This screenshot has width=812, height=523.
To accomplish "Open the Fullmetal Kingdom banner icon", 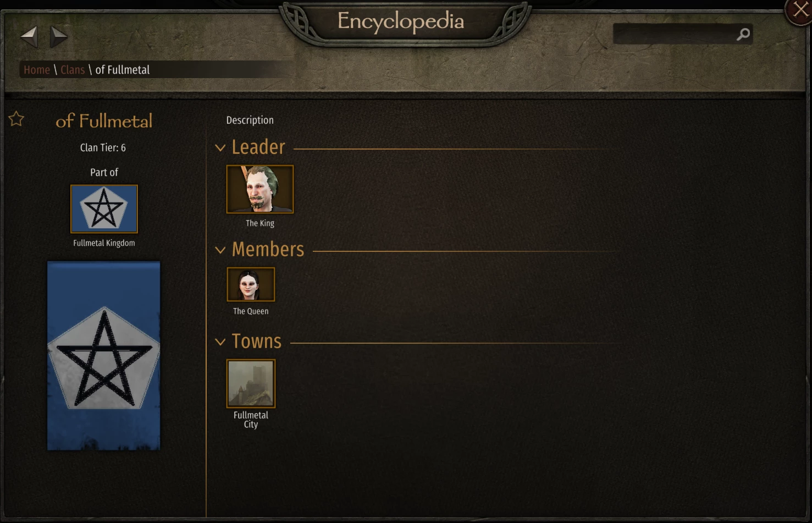I will (x=104, y=209).
